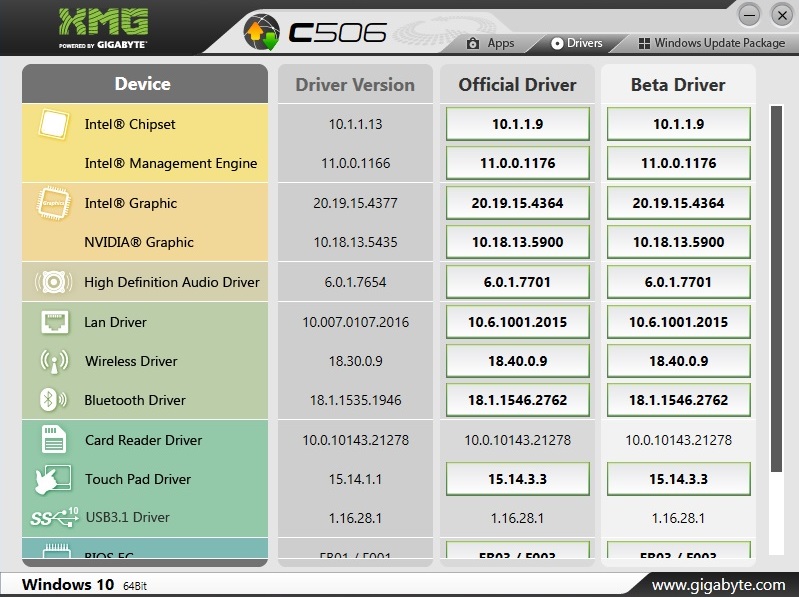Image resolution: width=799 pixels, height=597 pixels.
Task: Minimize the driver update window
Action: (749, 15)
